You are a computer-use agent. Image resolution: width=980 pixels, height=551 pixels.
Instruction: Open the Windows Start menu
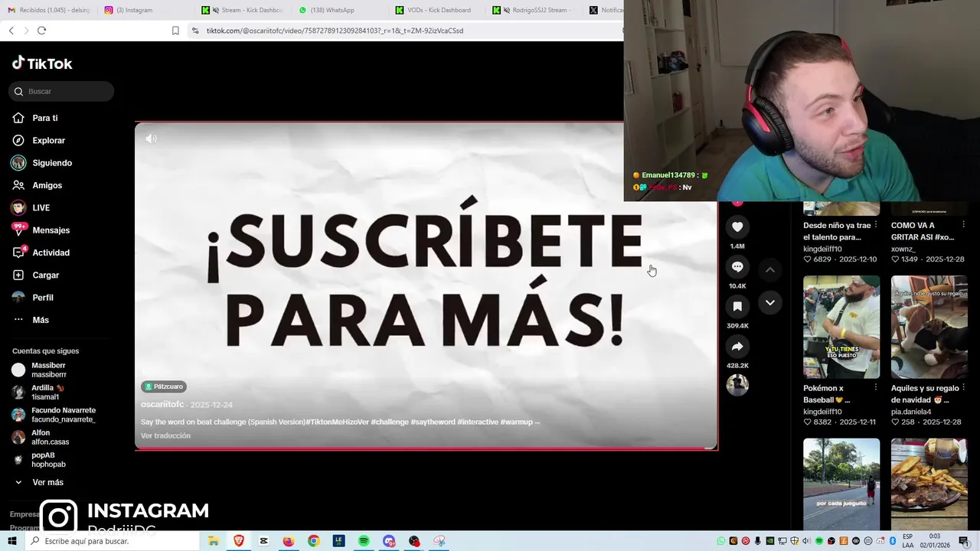coord(12,541)
